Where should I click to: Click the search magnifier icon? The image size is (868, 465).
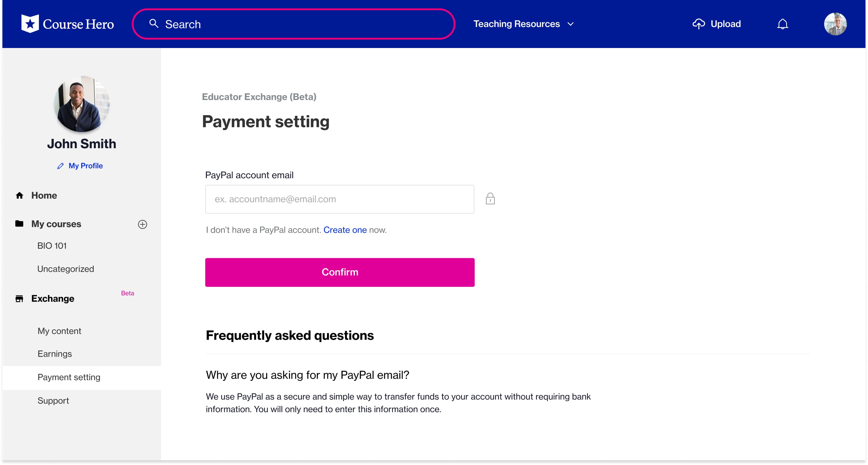point(154,24)
